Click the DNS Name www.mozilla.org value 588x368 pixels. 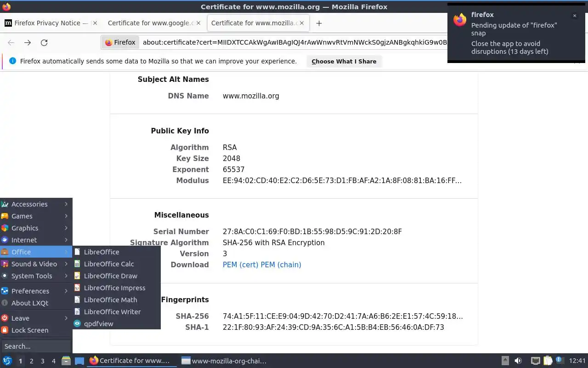pyautogui.click(x=251, y=96)
